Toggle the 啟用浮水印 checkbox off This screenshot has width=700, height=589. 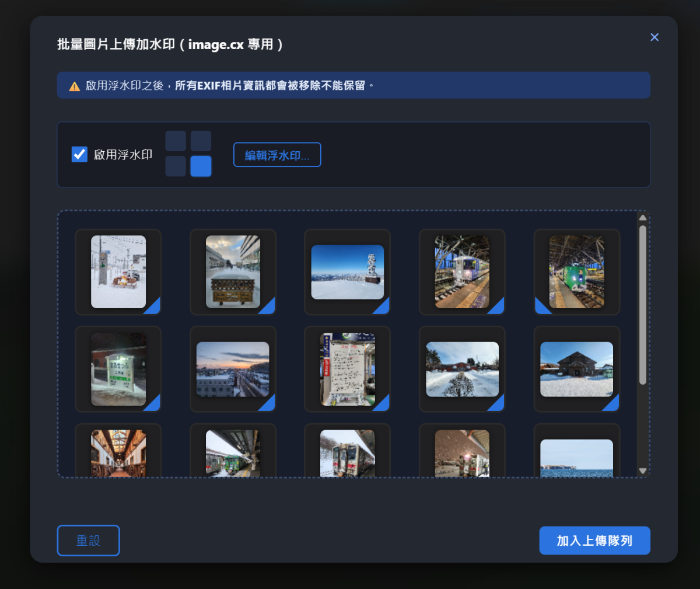tap(79, 154)
